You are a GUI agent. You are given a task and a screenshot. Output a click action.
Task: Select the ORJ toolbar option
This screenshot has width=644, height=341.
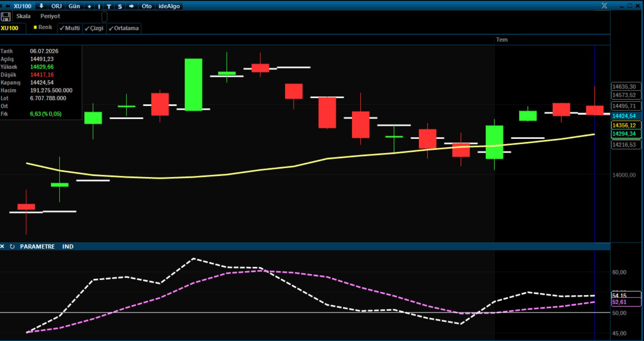[x=56, y=6]
